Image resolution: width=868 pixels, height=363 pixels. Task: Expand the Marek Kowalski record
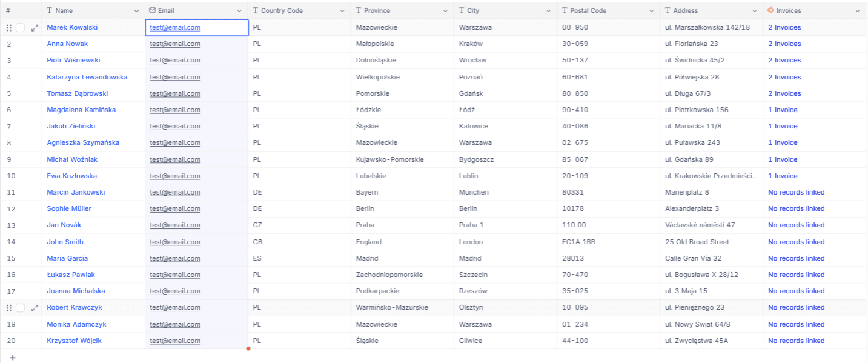click(x=35, y=28)
